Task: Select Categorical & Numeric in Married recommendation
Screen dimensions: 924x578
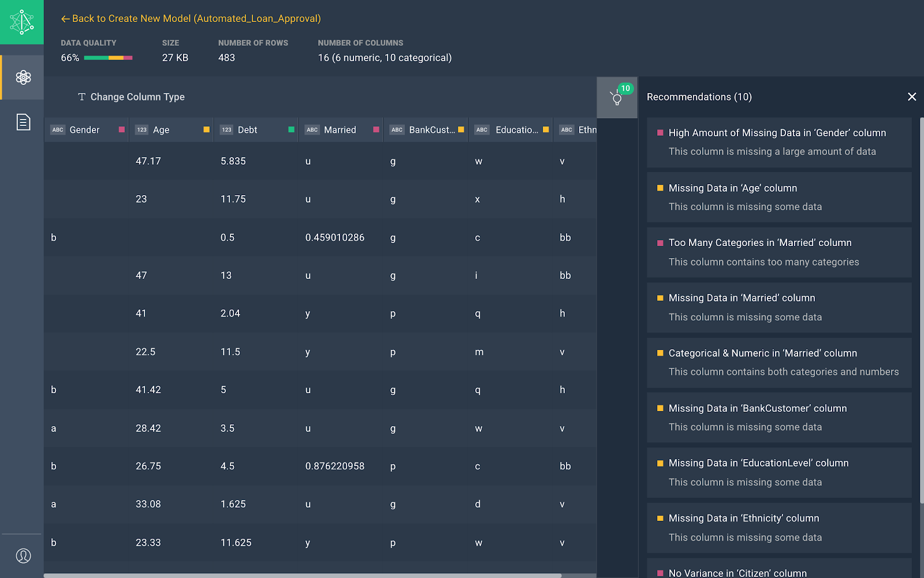Action: (778, 363)
